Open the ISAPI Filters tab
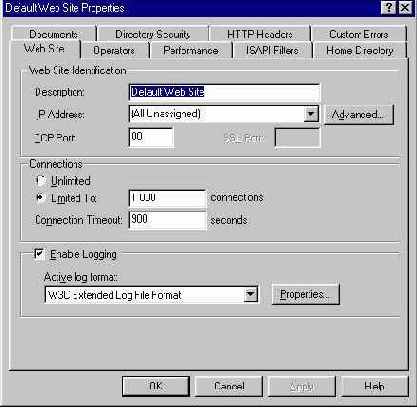This screenshot has width=417, height=408. pos(272,50)
